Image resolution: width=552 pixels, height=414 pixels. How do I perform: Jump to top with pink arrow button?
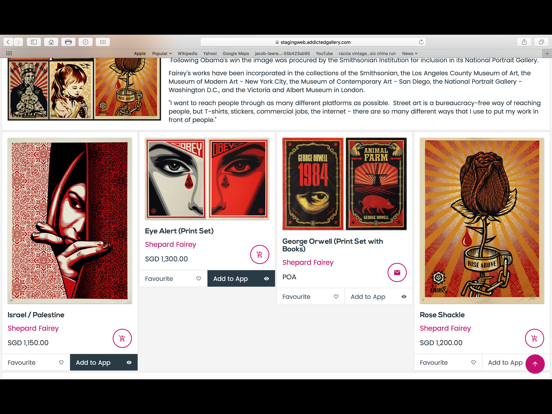click(535, 364)
